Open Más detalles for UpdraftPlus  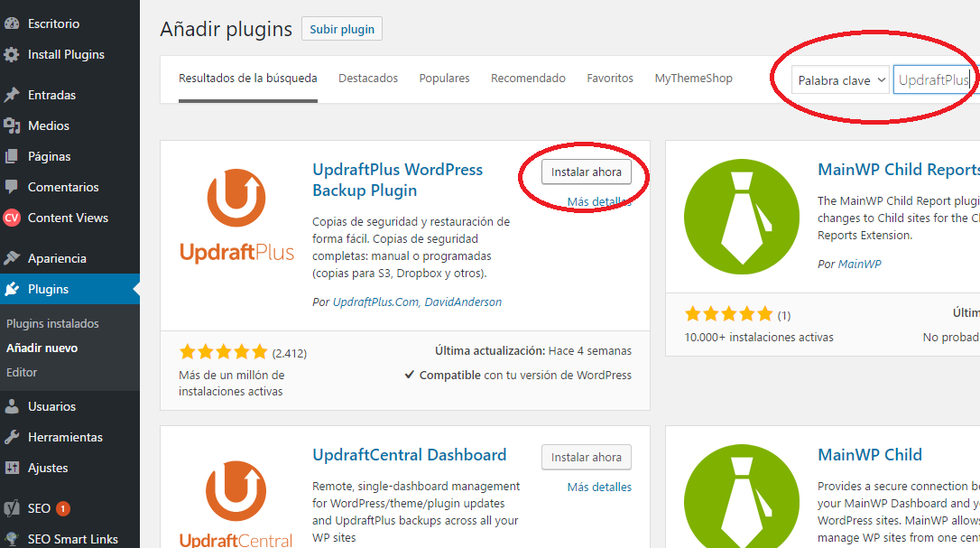click(599, 201)
